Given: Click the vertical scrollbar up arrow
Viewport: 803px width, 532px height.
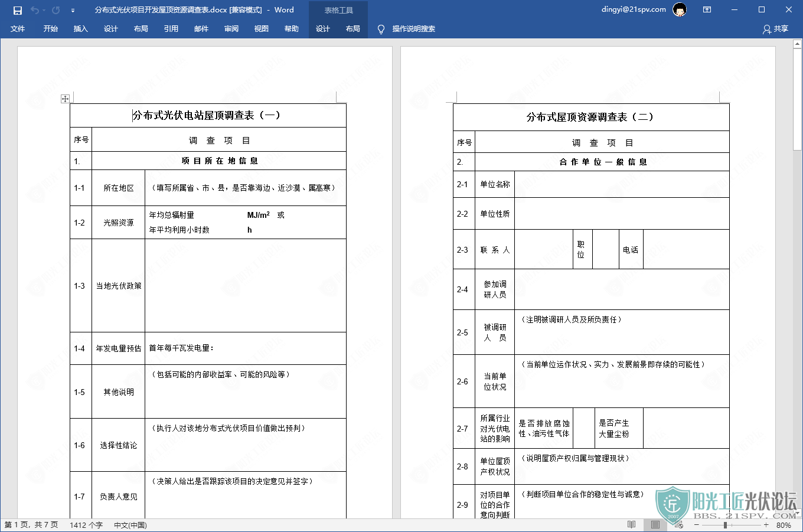Looking at the screenshot, I should point(798,44).
